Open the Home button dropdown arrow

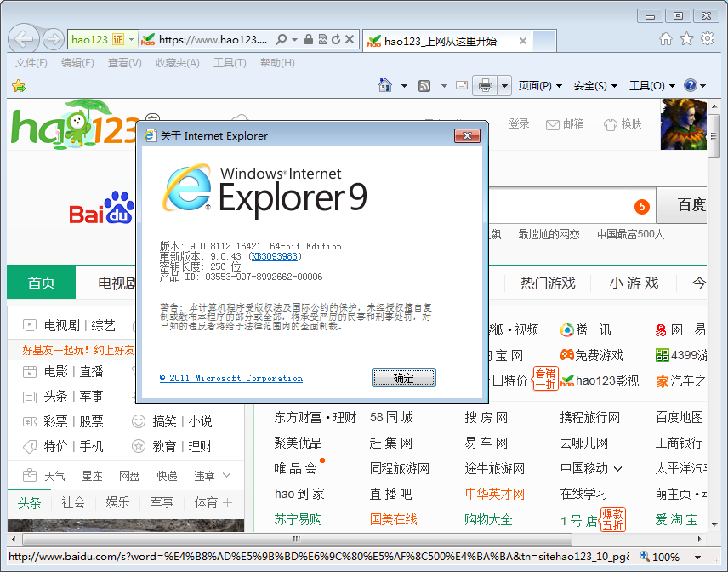coord(403,85)
